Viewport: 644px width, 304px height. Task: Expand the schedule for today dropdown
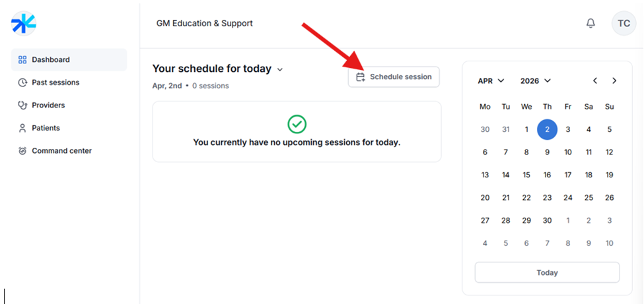click(280, 69)
